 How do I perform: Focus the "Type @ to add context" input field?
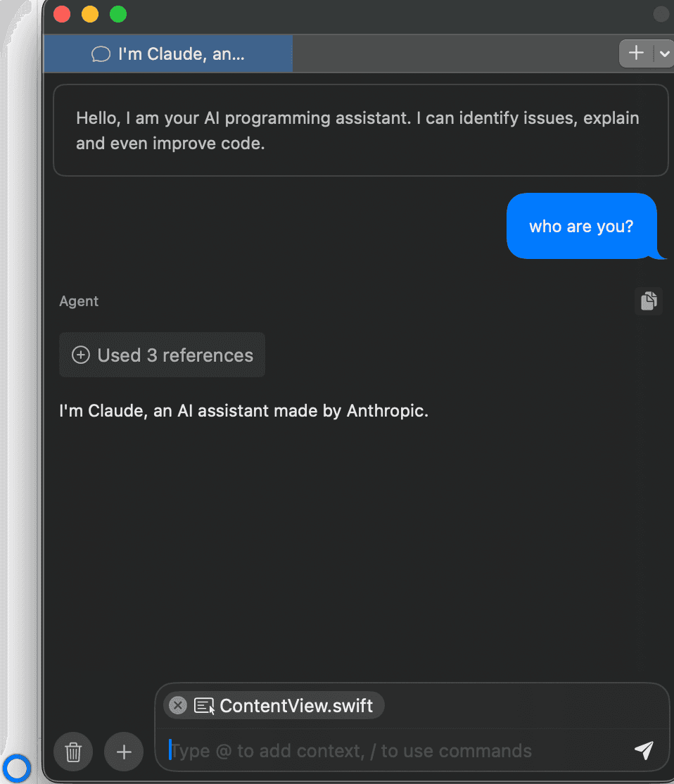pyautogui.click(x=394, y=751)
